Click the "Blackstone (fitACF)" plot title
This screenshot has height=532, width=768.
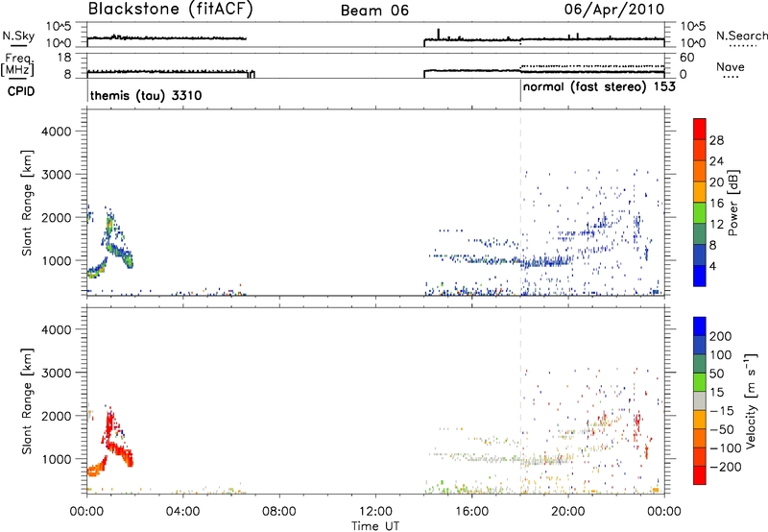170,9
